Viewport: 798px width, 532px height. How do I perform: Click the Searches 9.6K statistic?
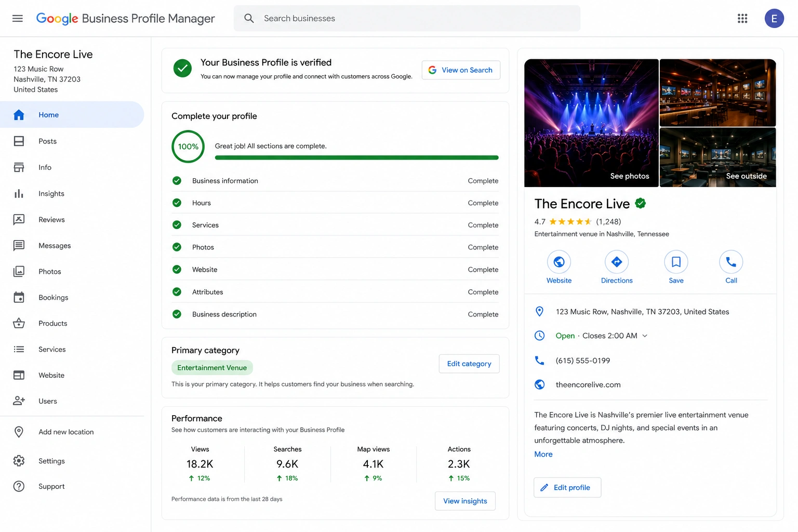[287, 463]
